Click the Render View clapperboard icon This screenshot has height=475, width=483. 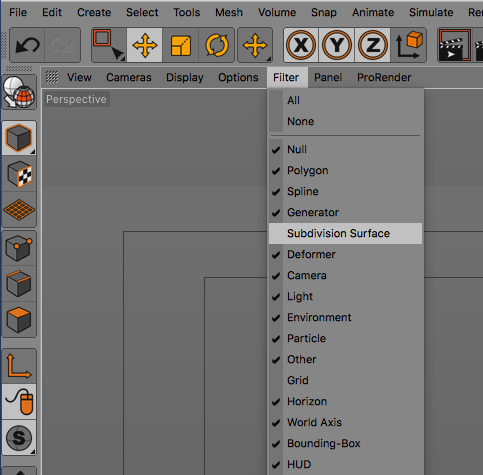pos(455,45)
